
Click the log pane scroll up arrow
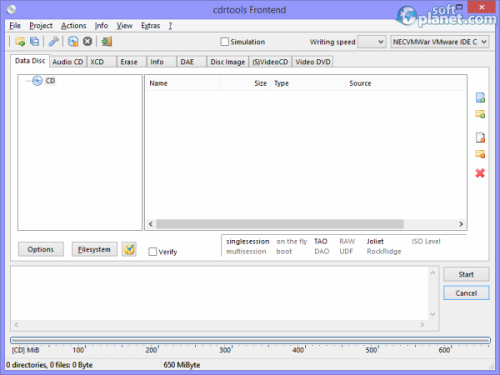tap(433, 273)
